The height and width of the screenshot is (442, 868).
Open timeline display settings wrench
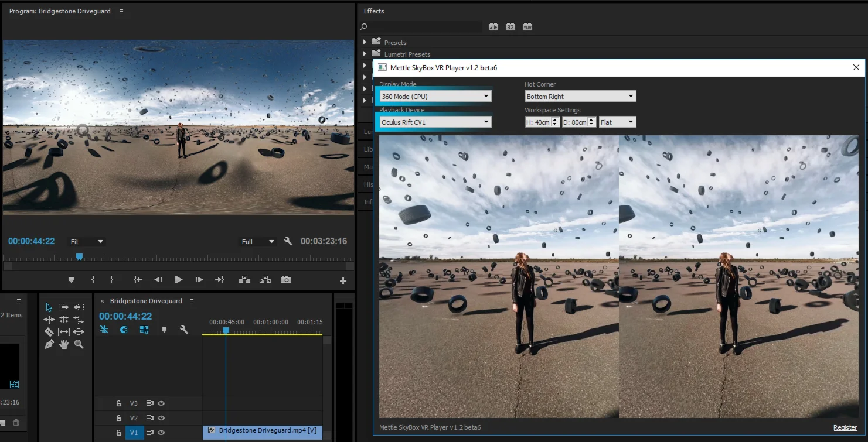coord(184,330)
